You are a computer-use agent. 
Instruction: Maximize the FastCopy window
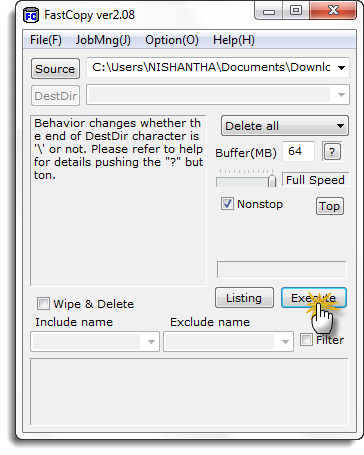click(296, 11)
